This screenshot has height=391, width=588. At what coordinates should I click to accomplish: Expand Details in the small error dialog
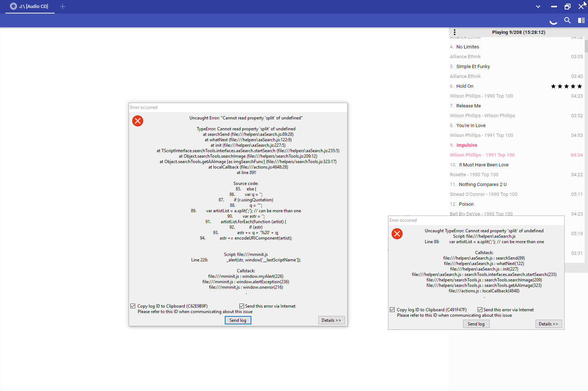pyautogui.click(x=548, y=324)
